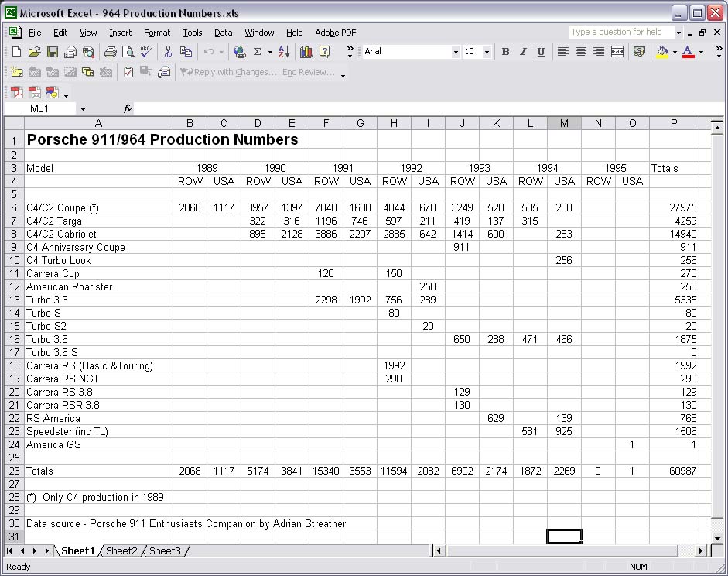Open the File menu
Image resolution: width=728 pixels, height=576 pixels.
click(x=35, y=33)
